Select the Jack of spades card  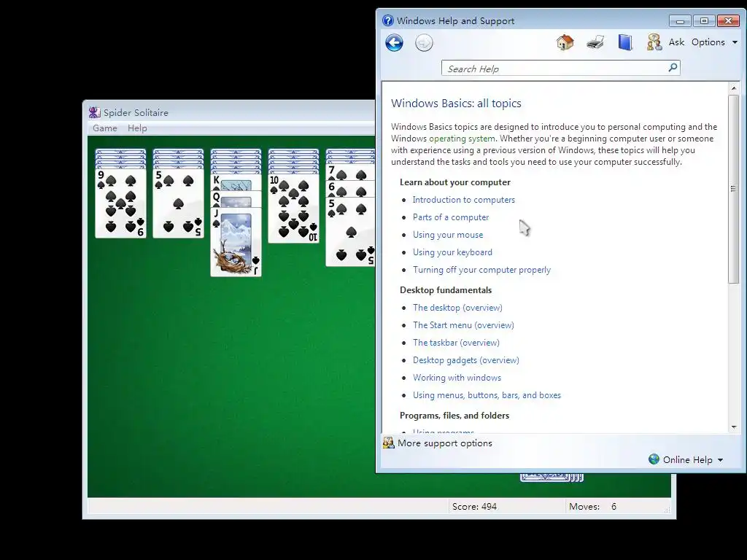click(x=236, y=243)
